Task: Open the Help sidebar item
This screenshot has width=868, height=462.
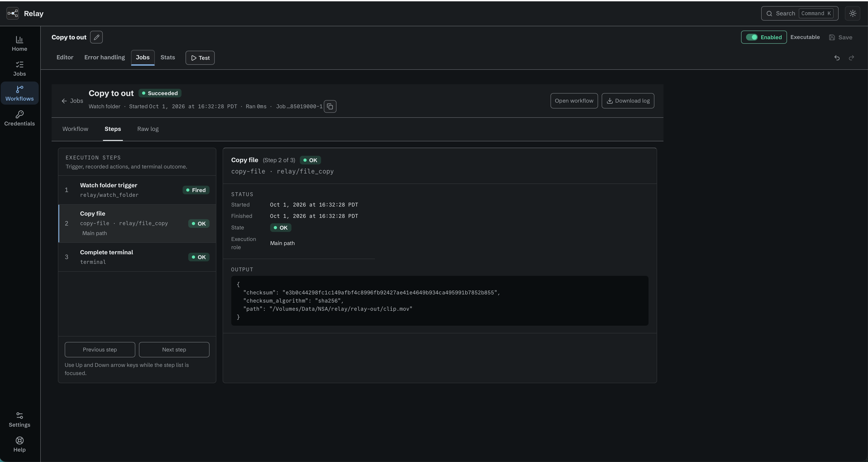Action: click(x=19, y=445)
